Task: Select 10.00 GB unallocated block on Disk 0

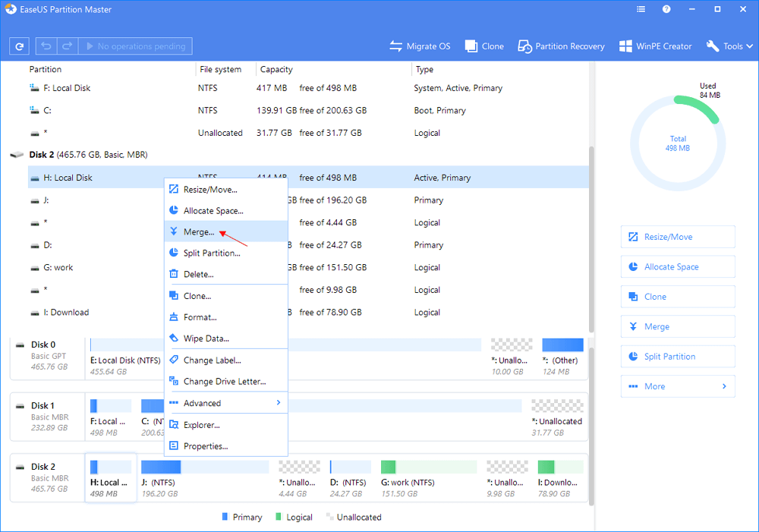Action: 511,357
